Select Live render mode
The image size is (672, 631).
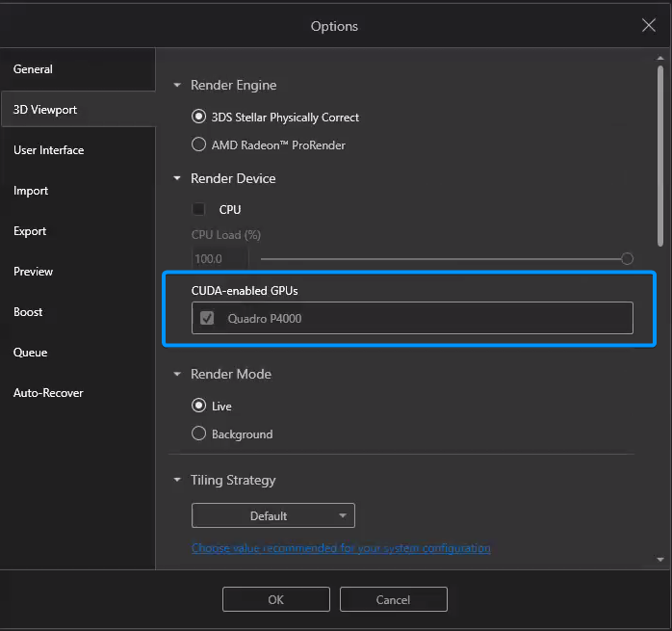click(198, 406)
